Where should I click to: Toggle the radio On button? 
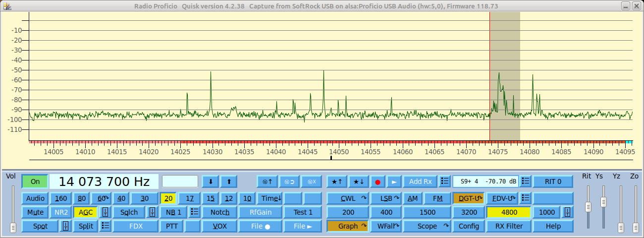35,181
